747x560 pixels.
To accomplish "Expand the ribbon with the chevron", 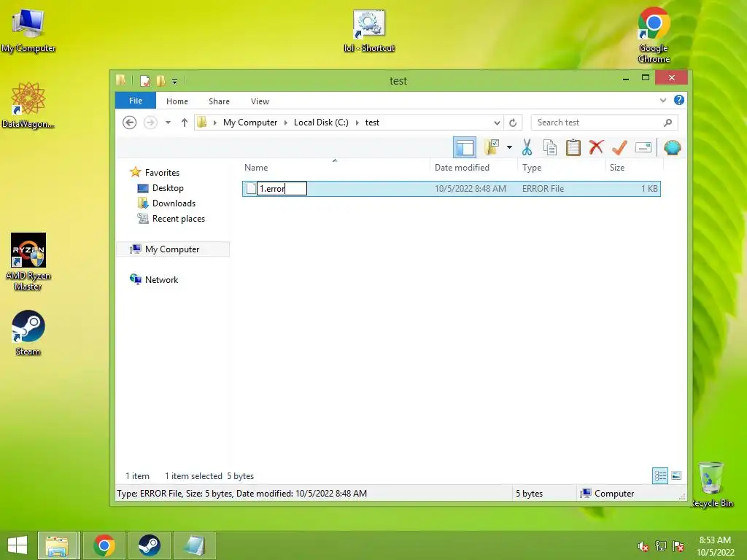I will (662, 100).
